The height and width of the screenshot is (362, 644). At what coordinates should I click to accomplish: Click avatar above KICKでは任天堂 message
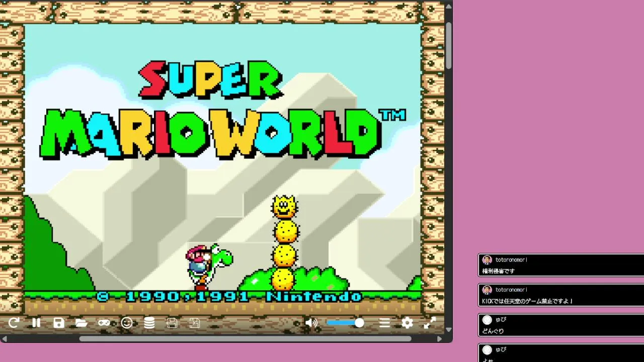click(487, 290)
